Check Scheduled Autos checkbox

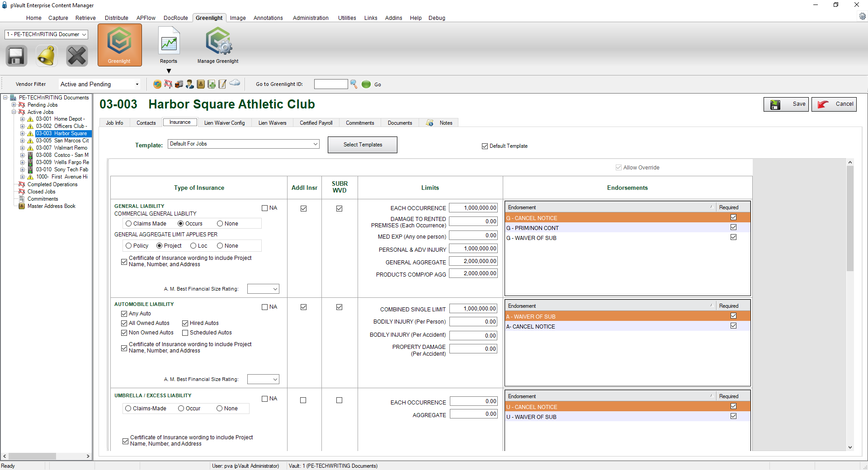185,333
